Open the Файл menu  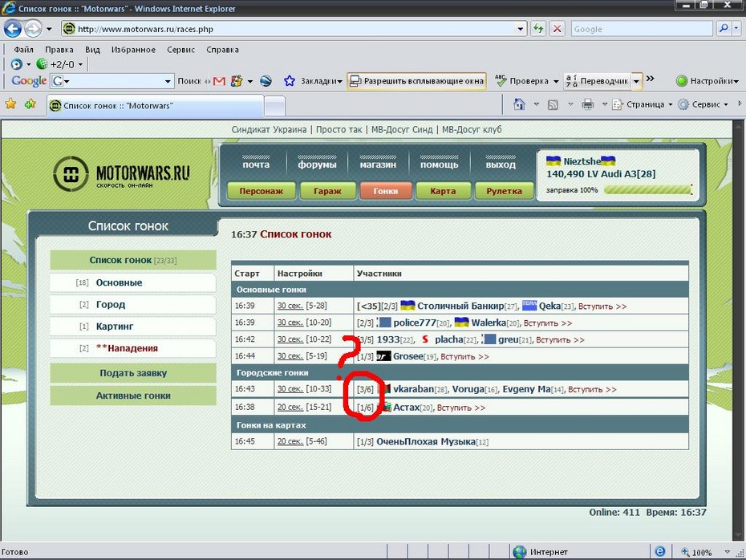(x=23, y=50)
